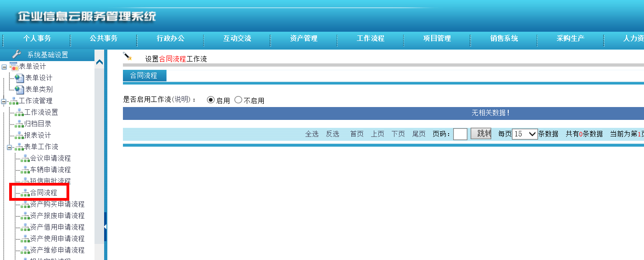Collapse the sidebar with the left arrow handle
Image resolution: width=644 pixels, height=260 pixels.
(x=105, y=227)
